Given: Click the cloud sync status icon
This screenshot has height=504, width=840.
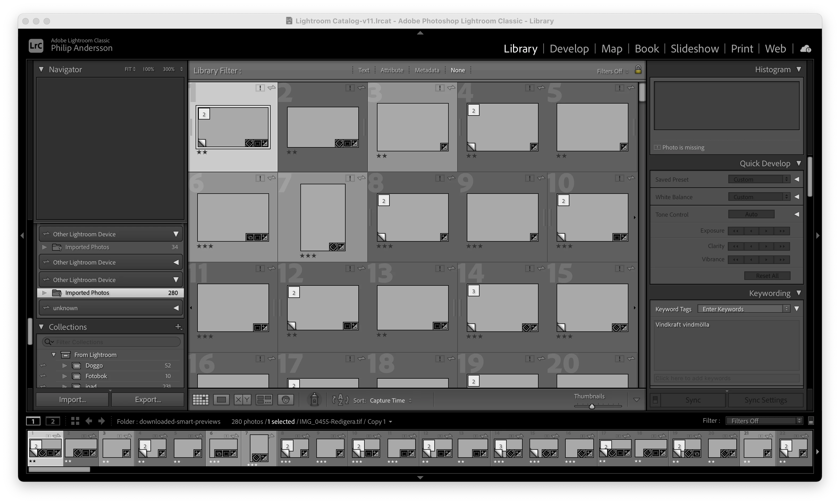Looking at the screenshot, I should click(805, 49).
